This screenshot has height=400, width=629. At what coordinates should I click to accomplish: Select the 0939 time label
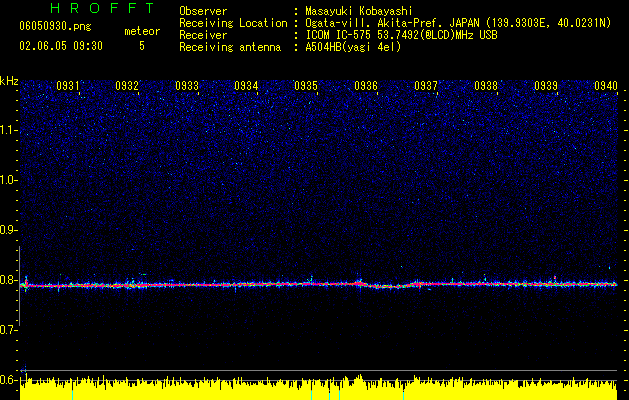546,86
